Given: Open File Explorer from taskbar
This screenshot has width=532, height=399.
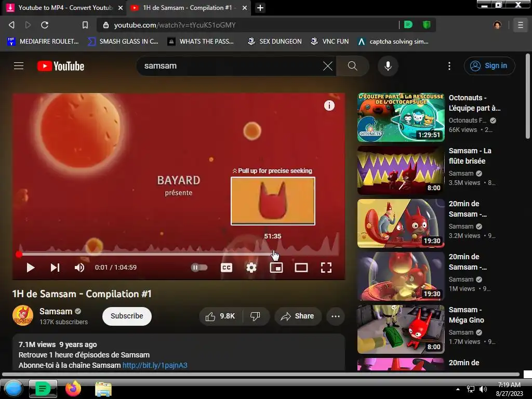Looking at the screenshot, I should tap(103, 389).
